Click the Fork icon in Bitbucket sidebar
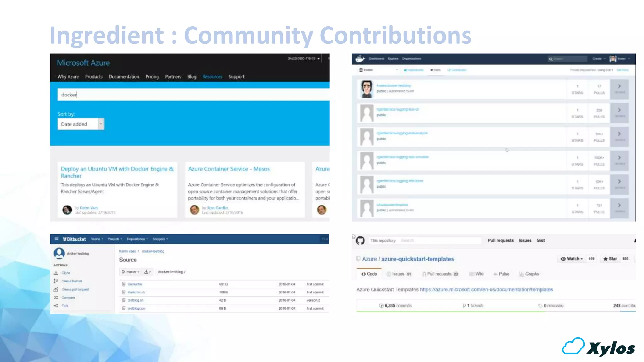This screenshot has width=644, height=362. (56, 306)
